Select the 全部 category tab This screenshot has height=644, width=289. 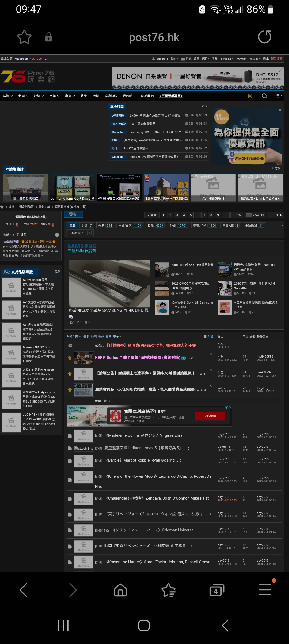[x=72, y=225]
